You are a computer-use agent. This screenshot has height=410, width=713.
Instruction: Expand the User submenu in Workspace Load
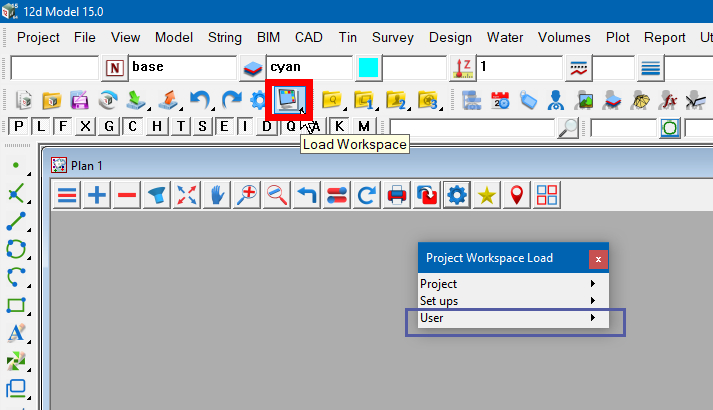coord(513,318)
